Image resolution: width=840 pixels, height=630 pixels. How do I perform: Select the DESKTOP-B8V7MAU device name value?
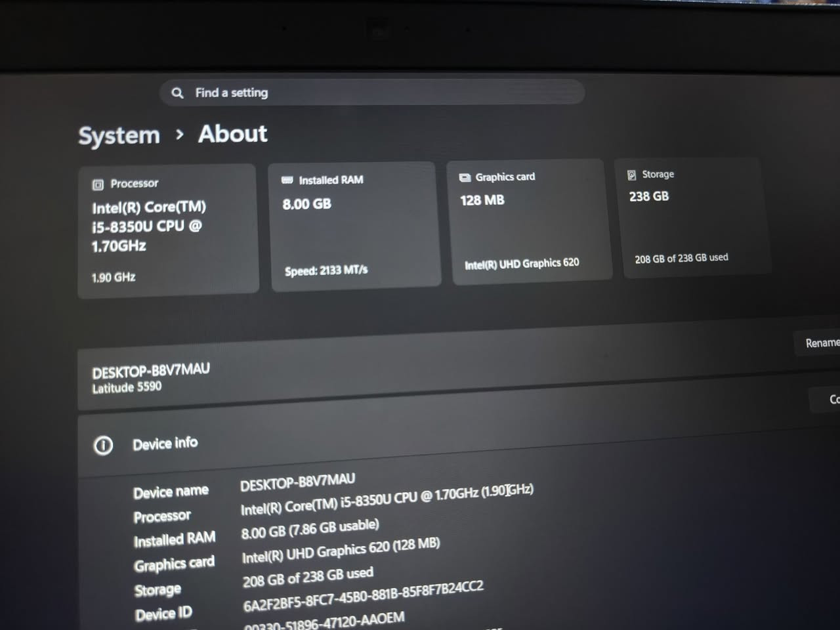297,482
